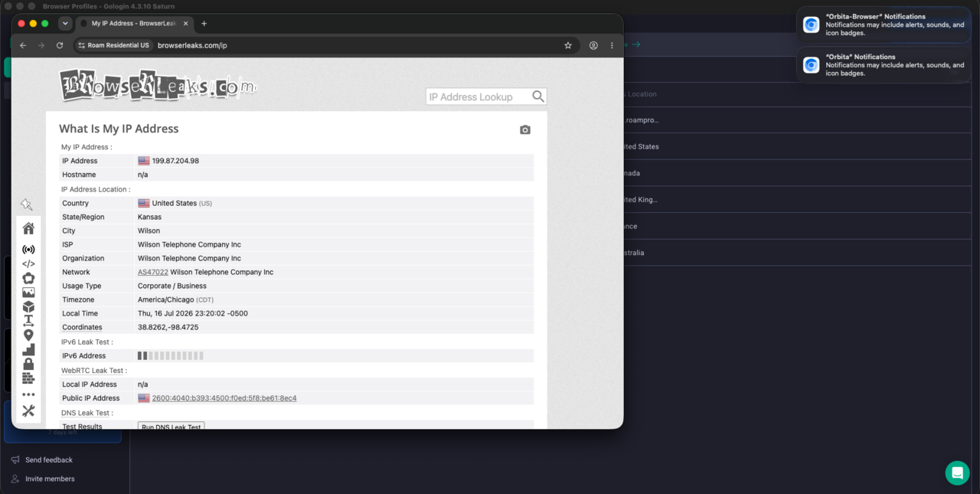Image resolution: width=980 pixels, height=494 pixels.
Task: Open the wrench and screwdriver sidebar icon
Action: click(28, 411)
